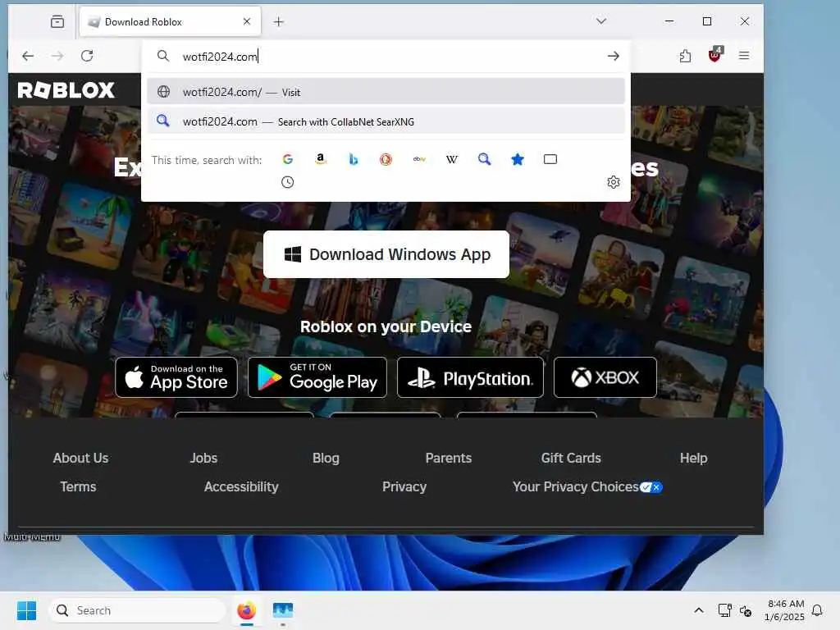Open the Blog footer link
This screenshot has width=840, height=630.
(326, 458)
